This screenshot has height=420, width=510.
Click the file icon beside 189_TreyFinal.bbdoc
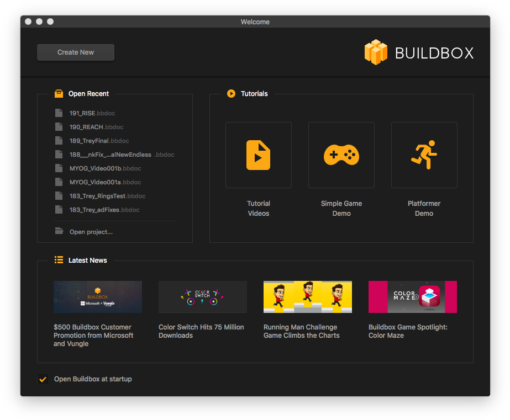coord(59,140)
